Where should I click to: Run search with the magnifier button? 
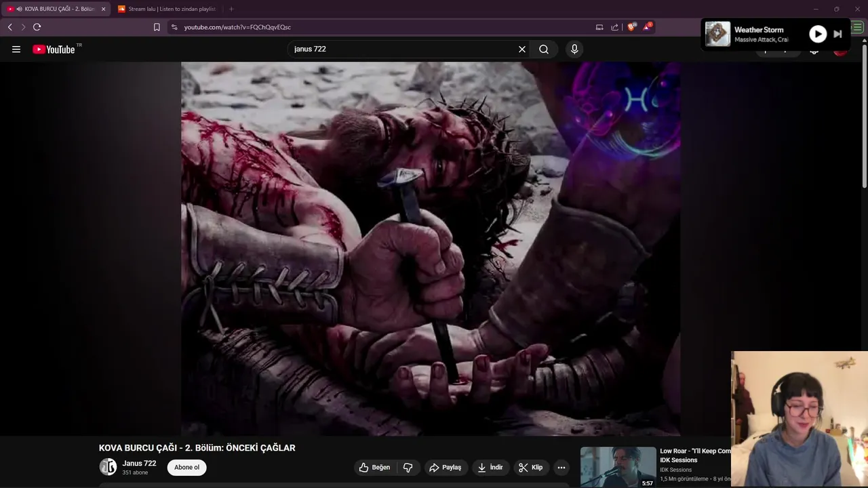click(x=544, y=49)
